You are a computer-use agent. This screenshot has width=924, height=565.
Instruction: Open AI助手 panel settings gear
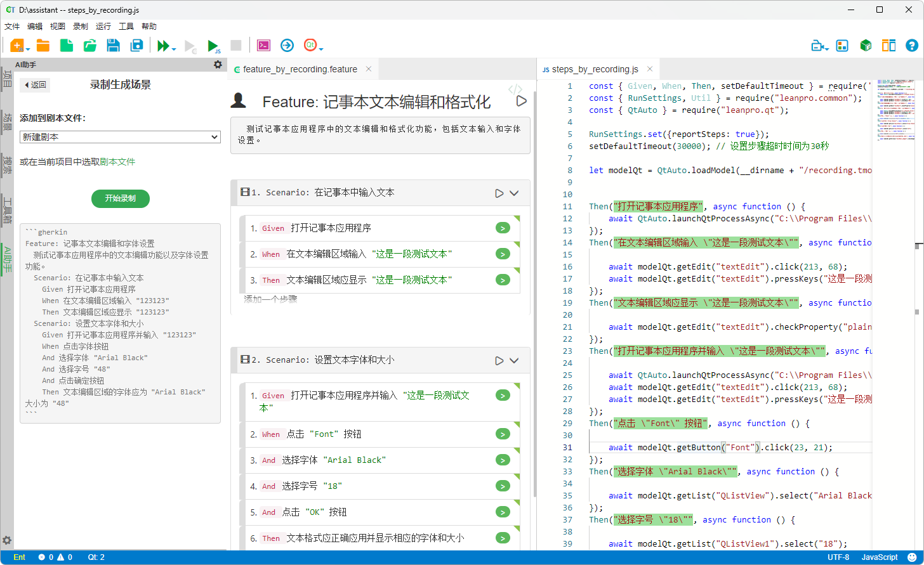pyautogui.click(x=218, y=65)
